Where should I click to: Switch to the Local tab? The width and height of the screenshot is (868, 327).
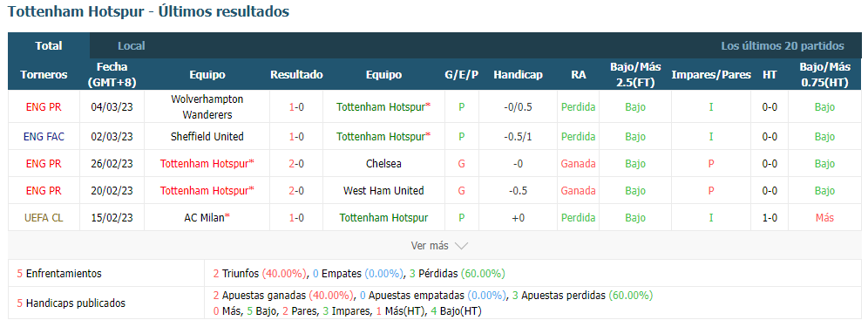pyautogui.click(x=132, y=46)
